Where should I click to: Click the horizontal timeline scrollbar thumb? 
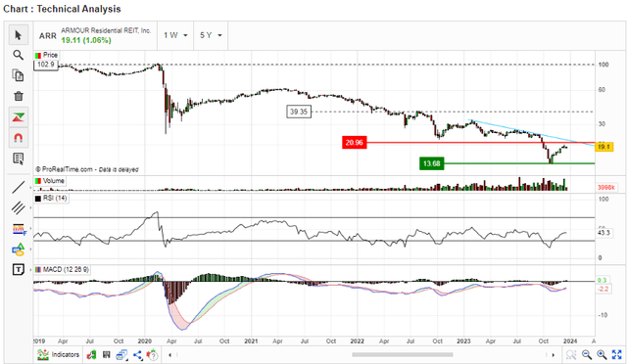point(403,355)
